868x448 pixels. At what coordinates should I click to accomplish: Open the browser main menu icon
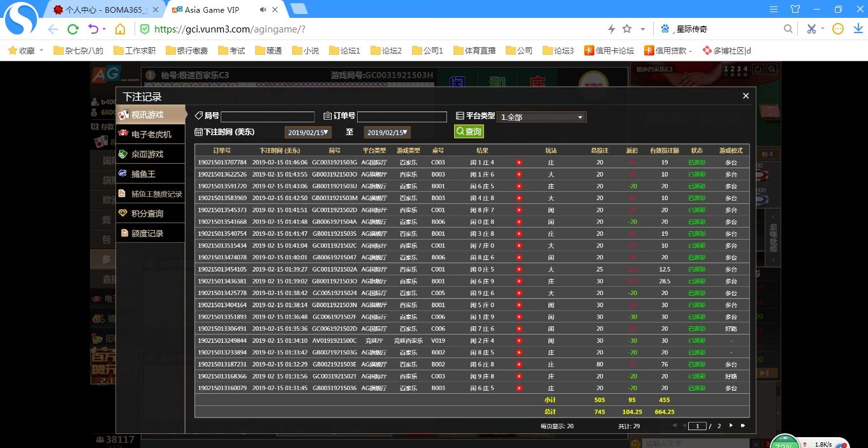click(x=774, y=9)
